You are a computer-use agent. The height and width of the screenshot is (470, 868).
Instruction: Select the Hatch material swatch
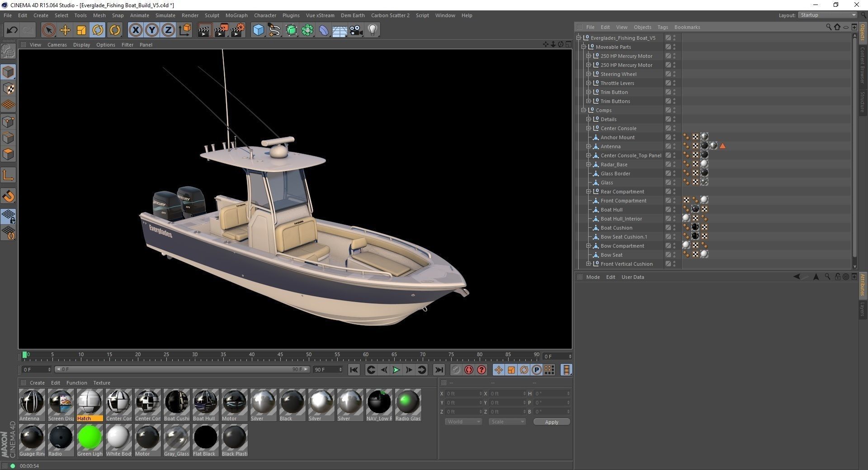point(90,405)
